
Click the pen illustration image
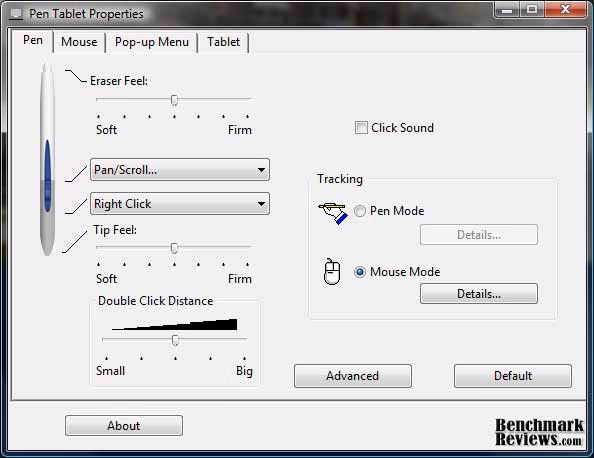tap(47, 159)
